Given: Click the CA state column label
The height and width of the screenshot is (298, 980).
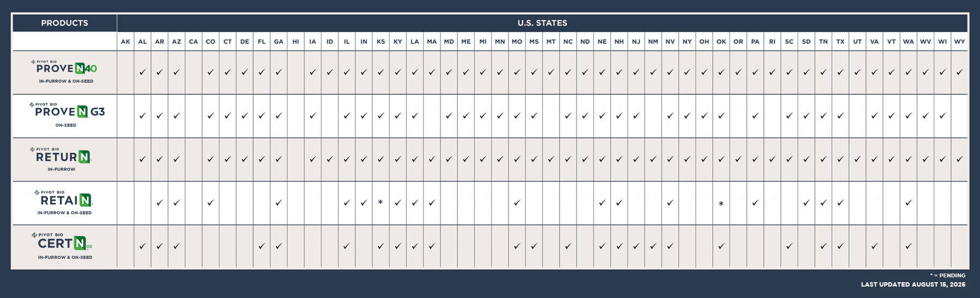Looking at the screenshot, I should 194,41.
